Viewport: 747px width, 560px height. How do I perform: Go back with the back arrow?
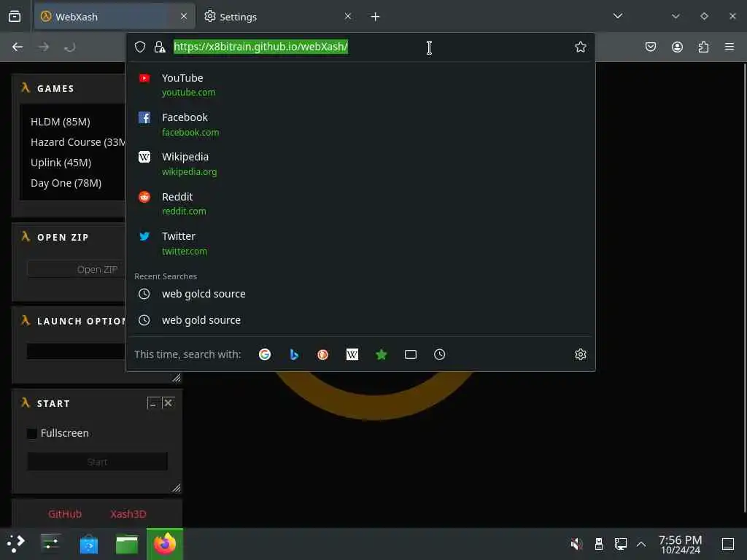[18, 47]
